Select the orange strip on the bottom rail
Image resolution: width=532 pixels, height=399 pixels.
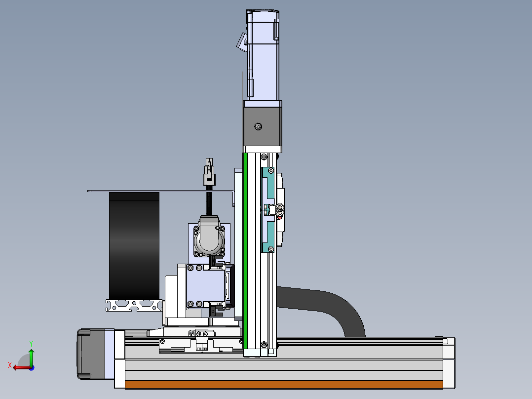pos(284,385)
